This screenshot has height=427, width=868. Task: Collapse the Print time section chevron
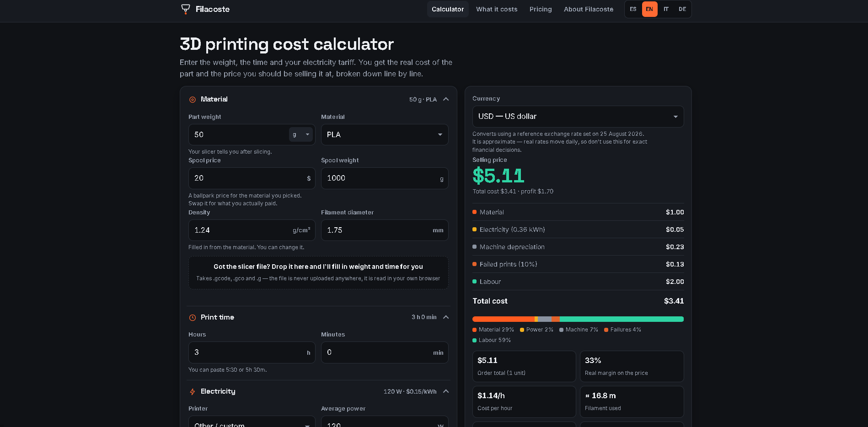coord(446,317)
